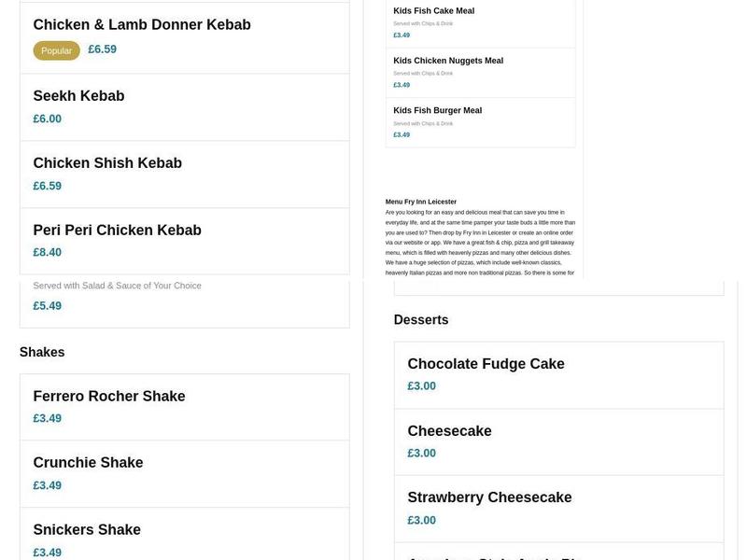Click the £8.40 Peri Peri Kebab price
Viewport: 747px width, 560px height.
click(47, 253)
